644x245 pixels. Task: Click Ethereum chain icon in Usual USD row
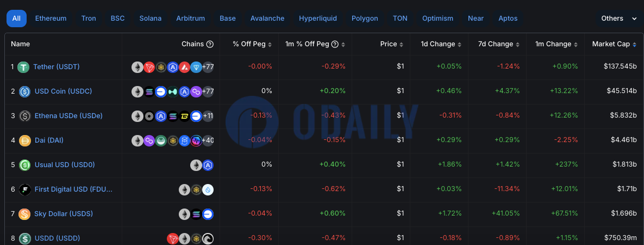(196, 165)
